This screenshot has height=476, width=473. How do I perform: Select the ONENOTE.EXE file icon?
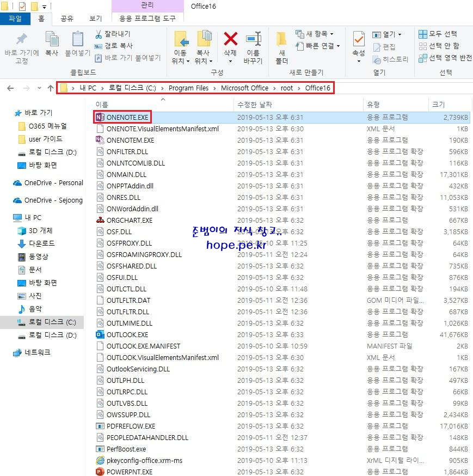pyautogui.click(x=100, y=117)
